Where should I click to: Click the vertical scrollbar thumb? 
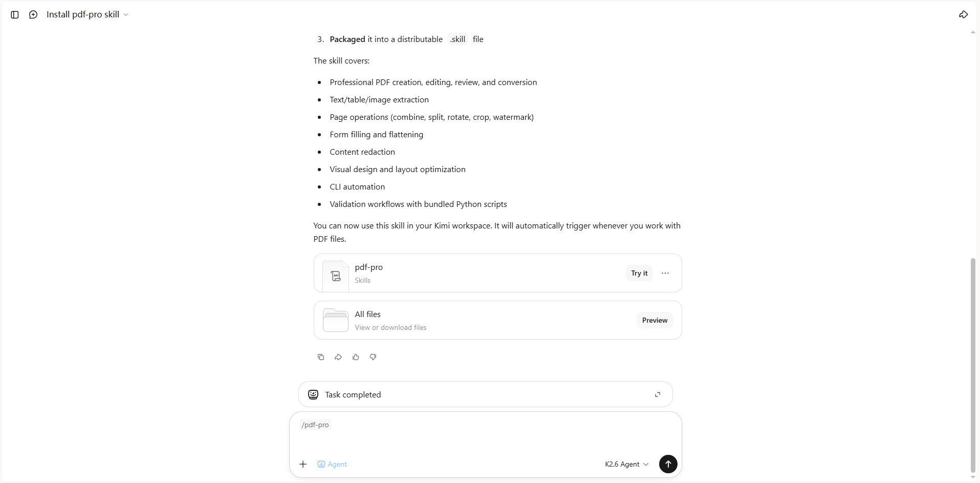pyautogui.click(x=973, y=365)
